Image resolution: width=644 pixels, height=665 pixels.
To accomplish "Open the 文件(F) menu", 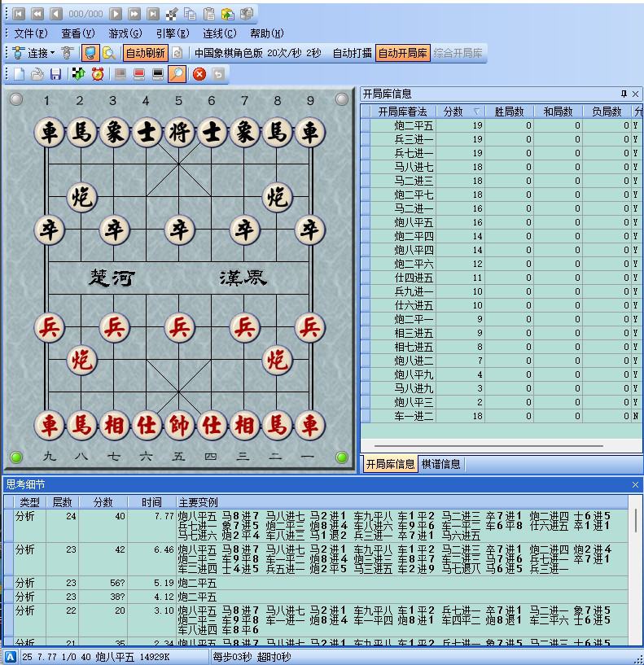I will [31, 33].
